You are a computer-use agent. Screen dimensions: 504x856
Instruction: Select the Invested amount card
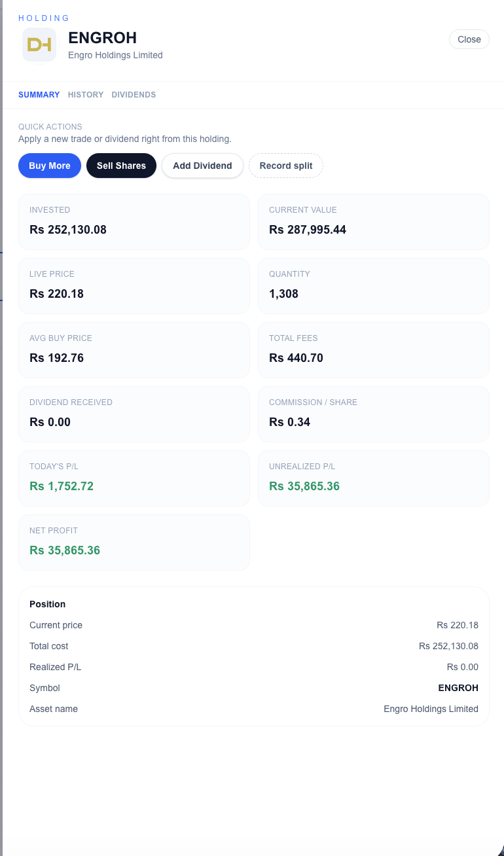click(134, 221)
